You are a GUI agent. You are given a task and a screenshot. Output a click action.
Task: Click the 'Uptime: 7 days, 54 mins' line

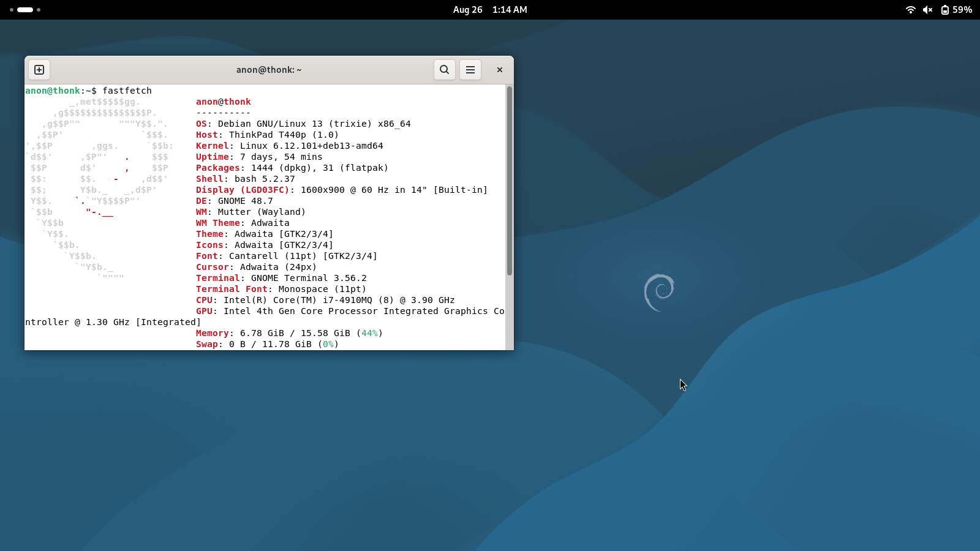[259, 157]
